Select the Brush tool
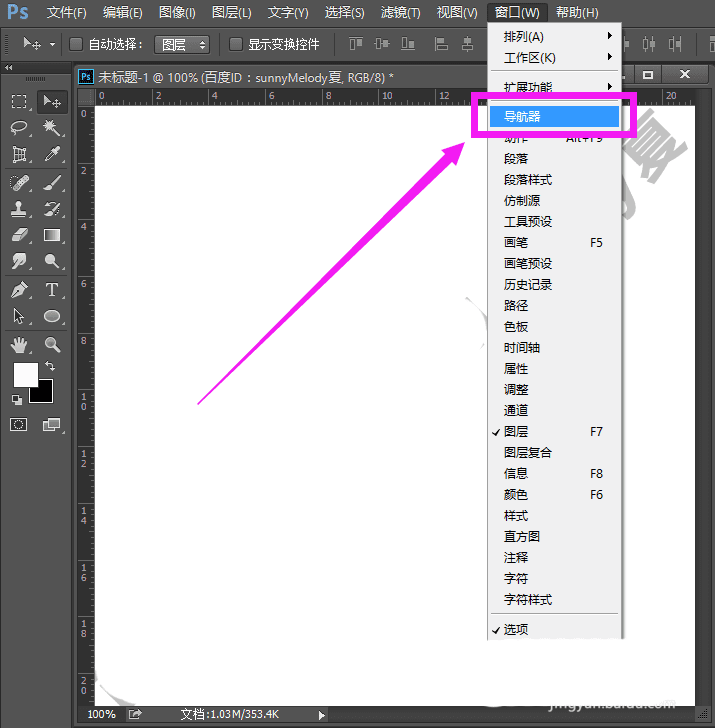Screen dimensions: 715x728 coord(52,183)
